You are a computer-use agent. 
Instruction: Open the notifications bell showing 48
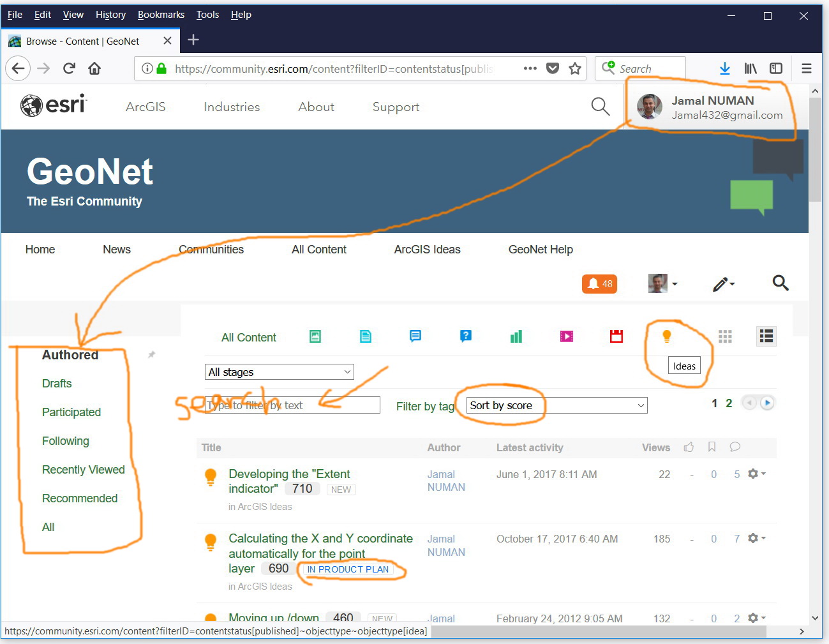(x=599, y=283)
